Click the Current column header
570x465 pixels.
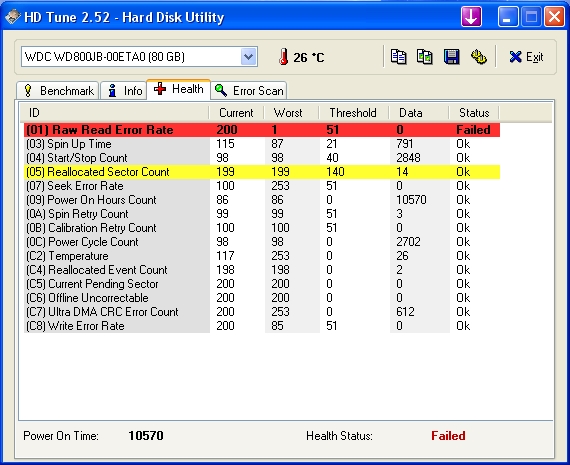pos(236,113)
